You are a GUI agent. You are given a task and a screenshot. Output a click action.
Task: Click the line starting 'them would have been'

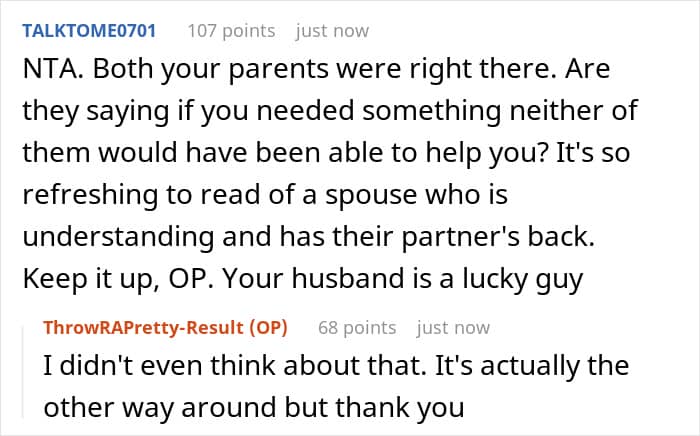coord(326,153)
